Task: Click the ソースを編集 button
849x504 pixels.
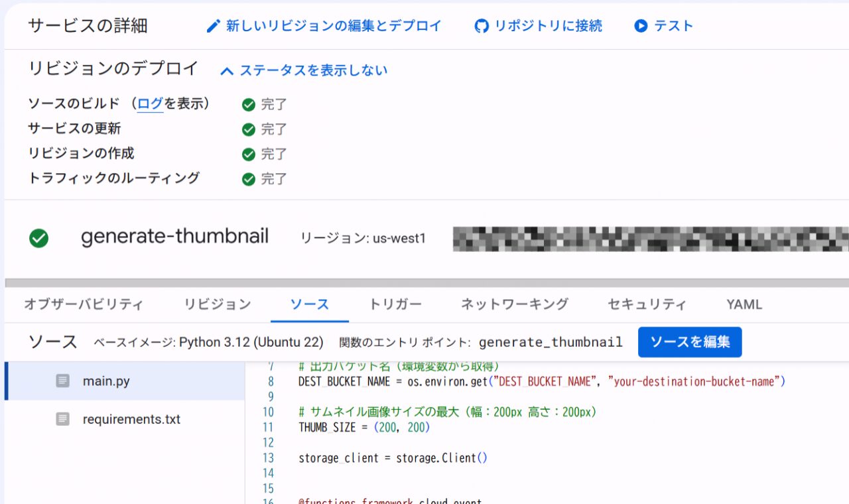Action: click(x=690, y=342)
